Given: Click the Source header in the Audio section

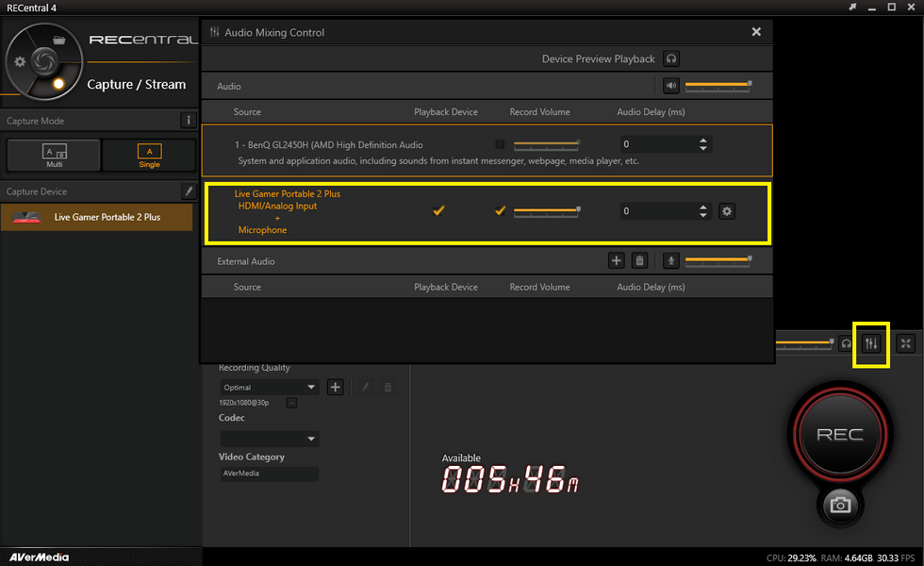Looking at the screenshot, I should [x=247, y=111].
